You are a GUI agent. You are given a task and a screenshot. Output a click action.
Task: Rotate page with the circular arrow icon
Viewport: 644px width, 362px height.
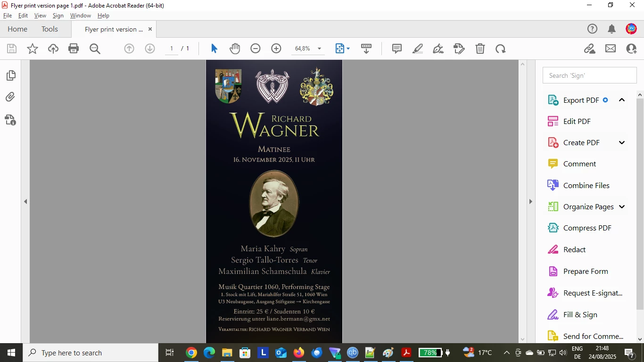501,49
